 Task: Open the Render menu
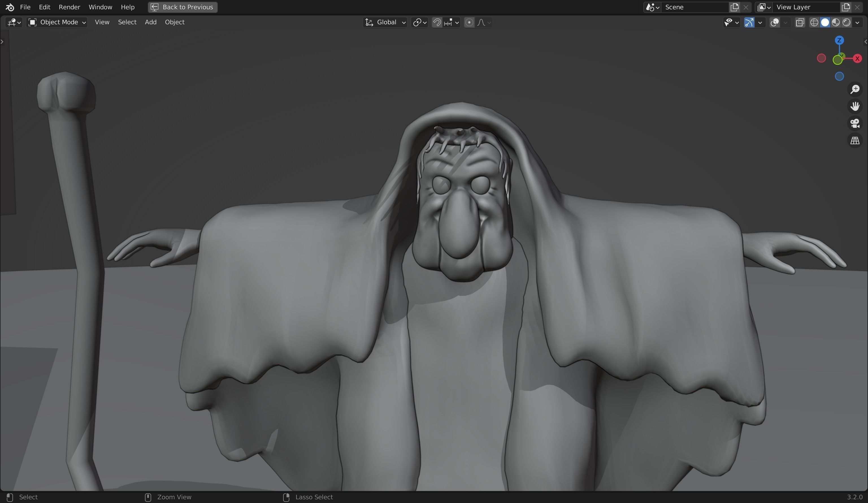69,7
